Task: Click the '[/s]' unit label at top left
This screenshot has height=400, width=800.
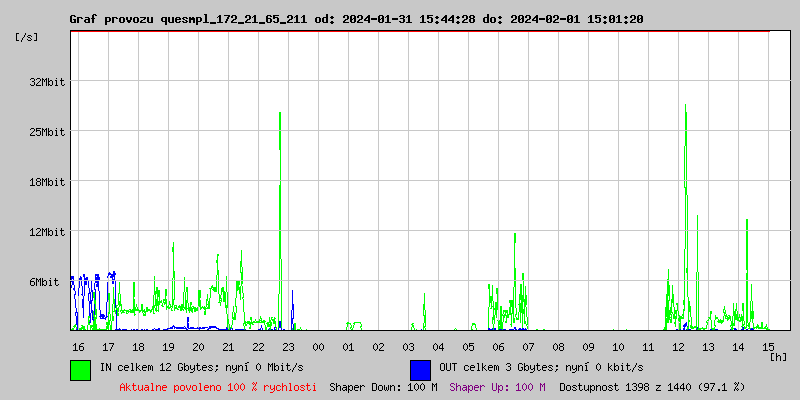Action: pos(28,37)
